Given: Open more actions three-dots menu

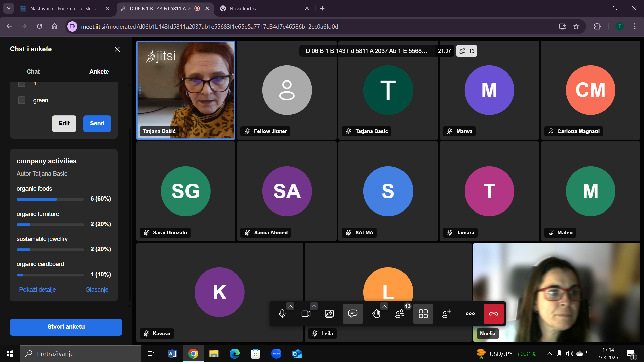Looking at the screenshot, I should coord(470,314).
